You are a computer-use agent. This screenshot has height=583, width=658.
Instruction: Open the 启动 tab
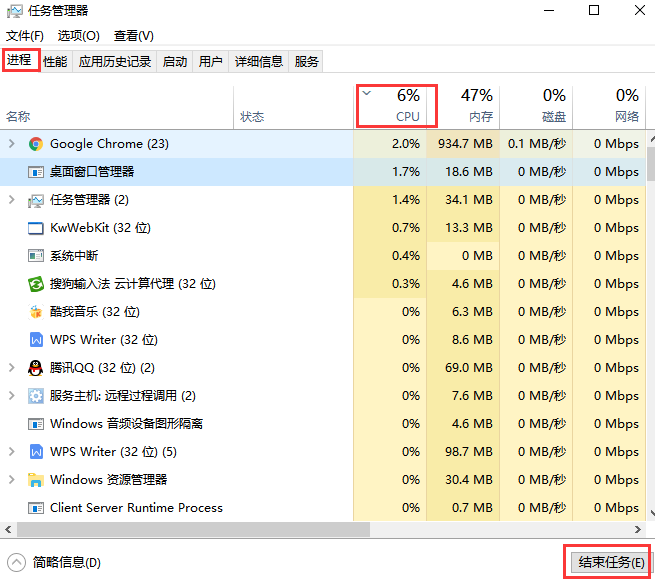click(175, 62)
